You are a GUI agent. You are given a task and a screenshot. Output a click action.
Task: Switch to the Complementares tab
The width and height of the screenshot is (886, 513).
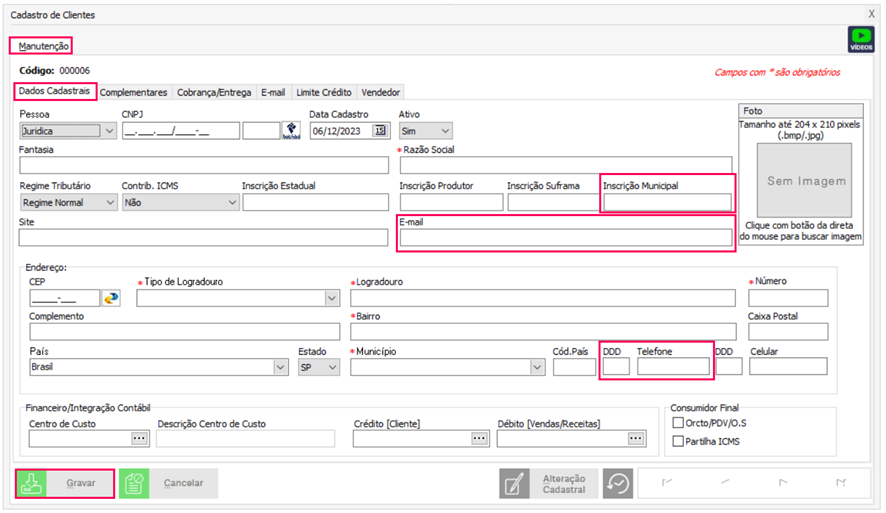tap(134, 92)
